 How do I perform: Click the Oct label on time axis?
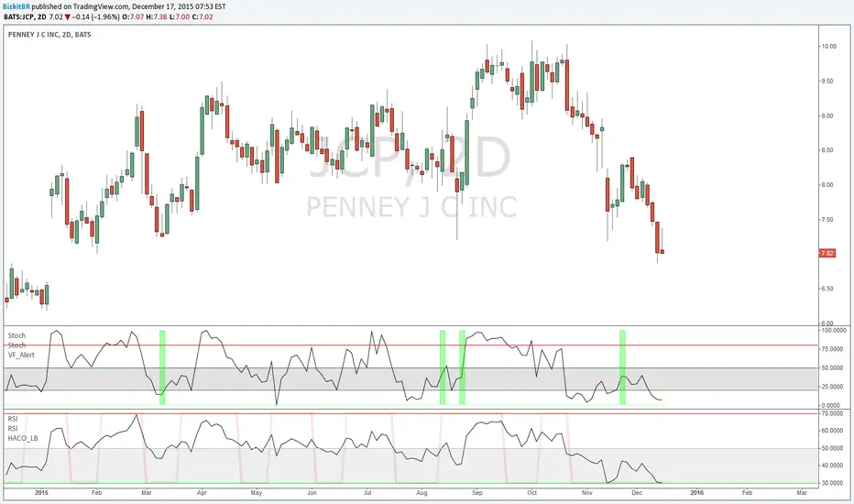[532, 493]
